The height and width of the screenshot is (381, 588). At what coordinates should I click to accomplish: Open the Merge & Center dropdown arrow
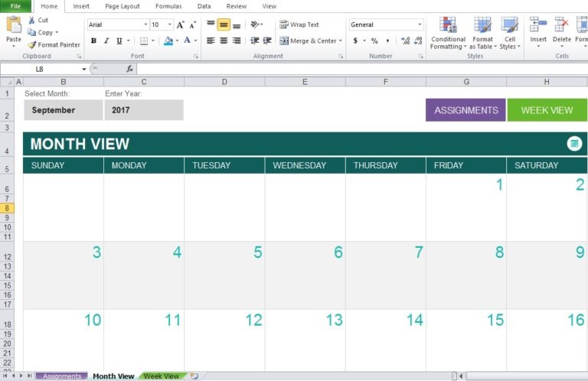click(341, 41)
